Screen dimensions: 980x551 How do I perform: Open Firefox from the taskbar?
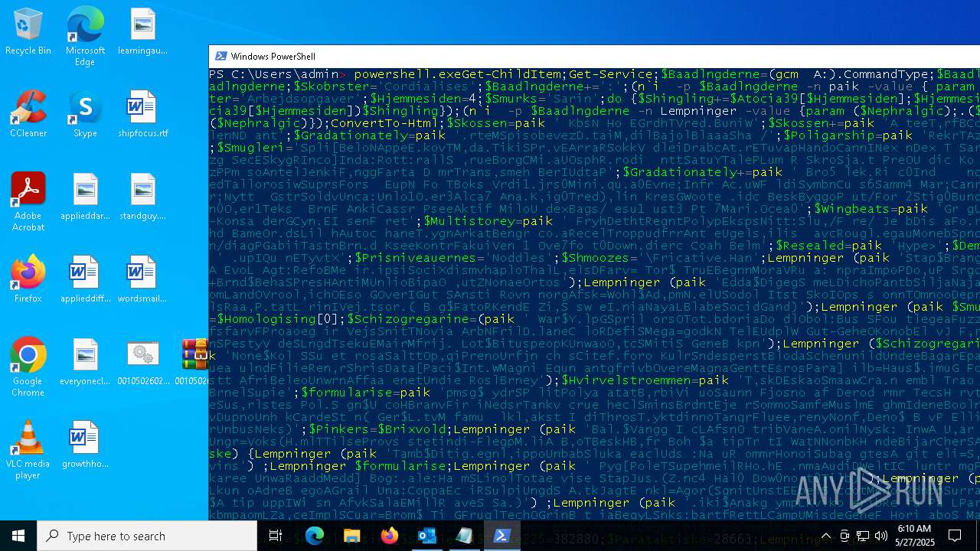[390, 536]
